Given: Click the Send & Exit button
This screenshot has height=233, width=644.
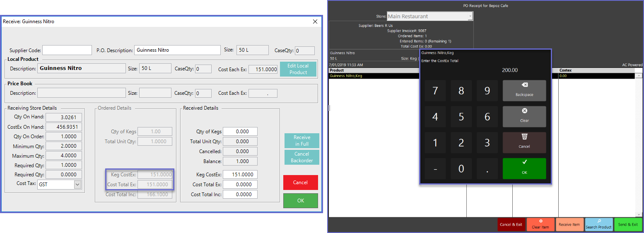Looking at the screenshot, I should click(628, 224).
